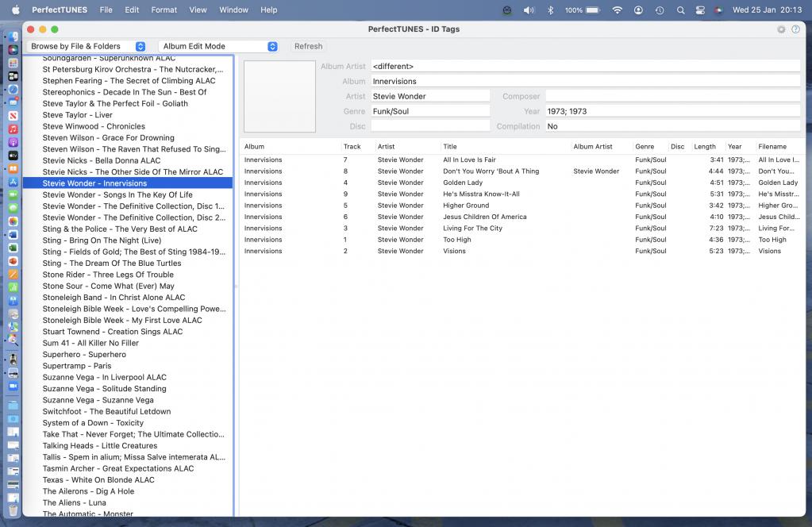
Task: Open the Format menu
Action: click(164, 10)
